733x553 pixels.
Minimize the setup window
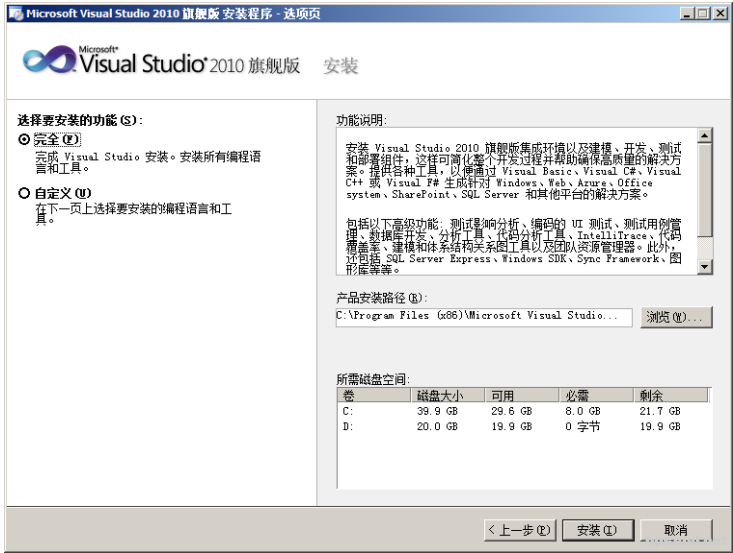[x=686, y=14]
